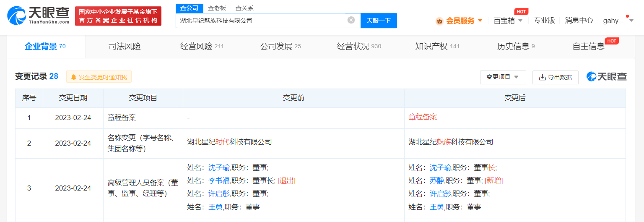Click the 变更后 column header

tap(515, 98)
